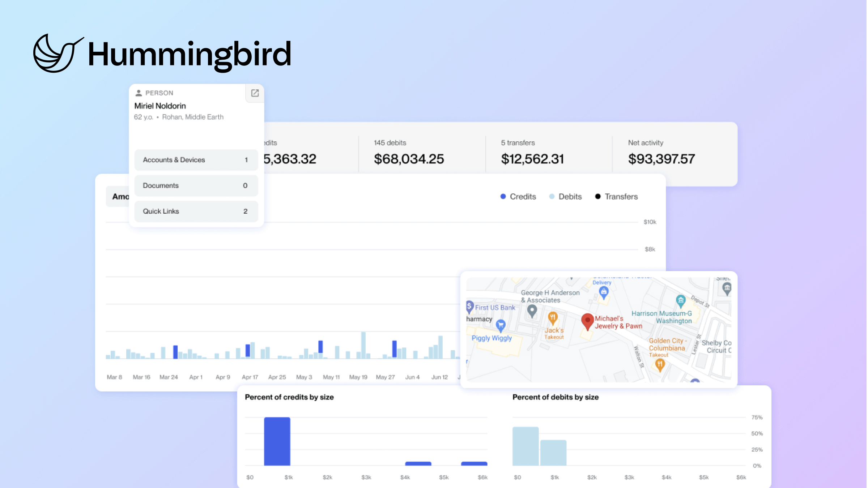This screenshot has height=488, width=868.
Task: Click the Miriel Noldorin name
Action: 160,106
